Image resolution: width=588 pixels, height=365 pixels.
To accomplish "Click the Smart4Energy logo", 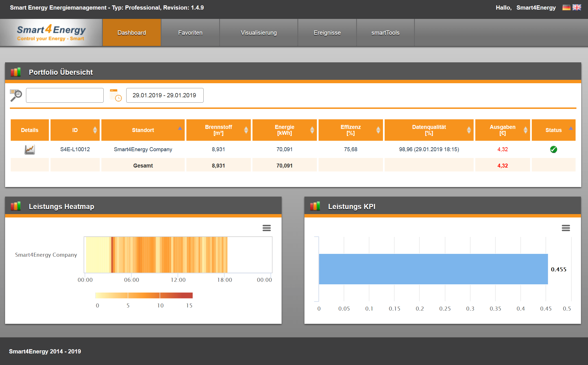I will (x=51, y=33).
